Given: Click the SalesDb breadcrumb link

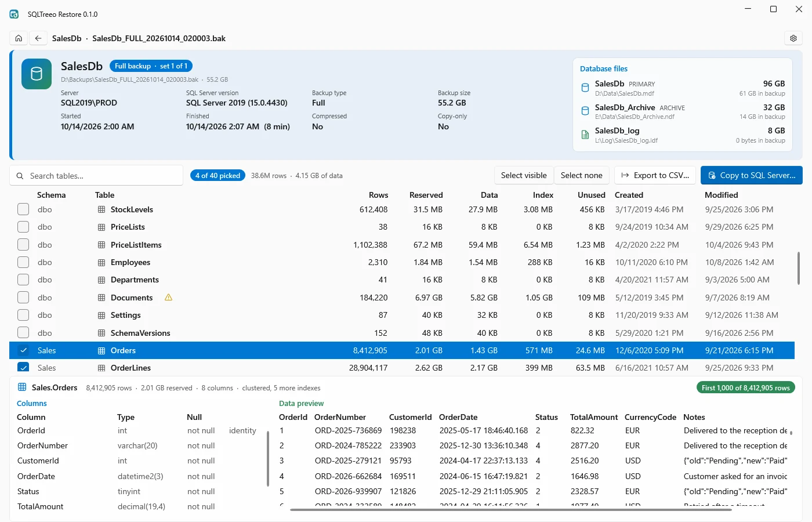Looking at the screenshot, I should pyautogui.click(x=67, y=38).
